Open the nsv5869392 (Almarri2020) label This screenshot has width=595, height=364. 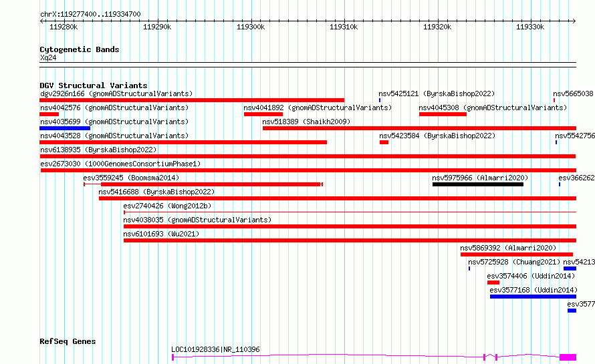(x=508, y=248)
